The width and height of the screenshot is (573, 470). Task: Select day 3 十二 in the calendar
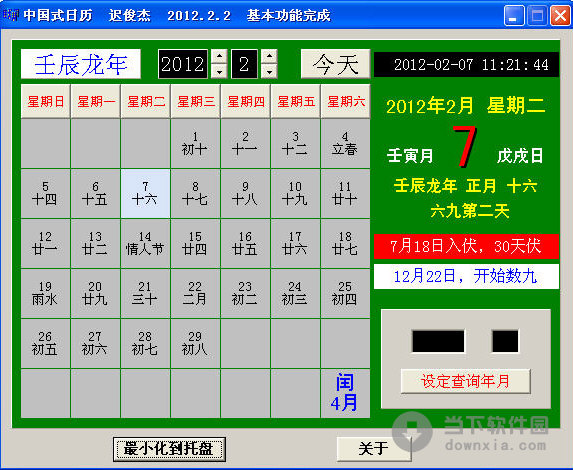[x=296, y=144]
